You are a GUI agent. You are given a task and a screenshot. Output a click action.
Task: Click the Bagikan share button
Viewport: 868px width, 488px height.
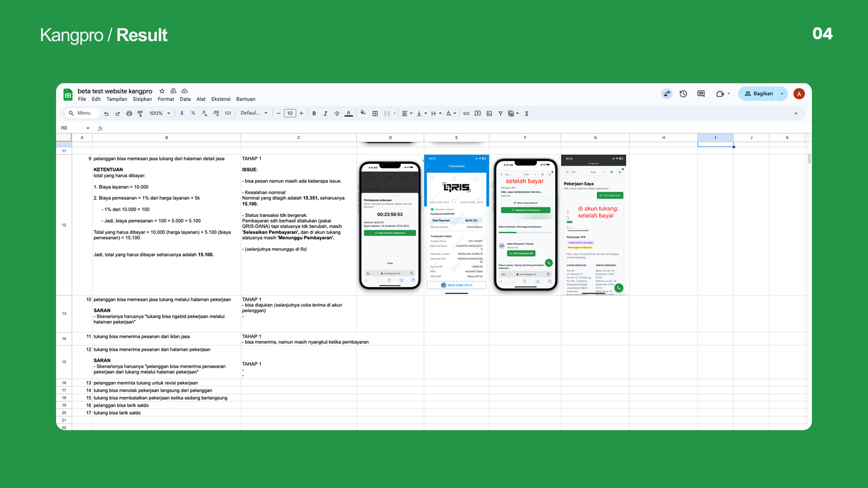coord(759,94)
